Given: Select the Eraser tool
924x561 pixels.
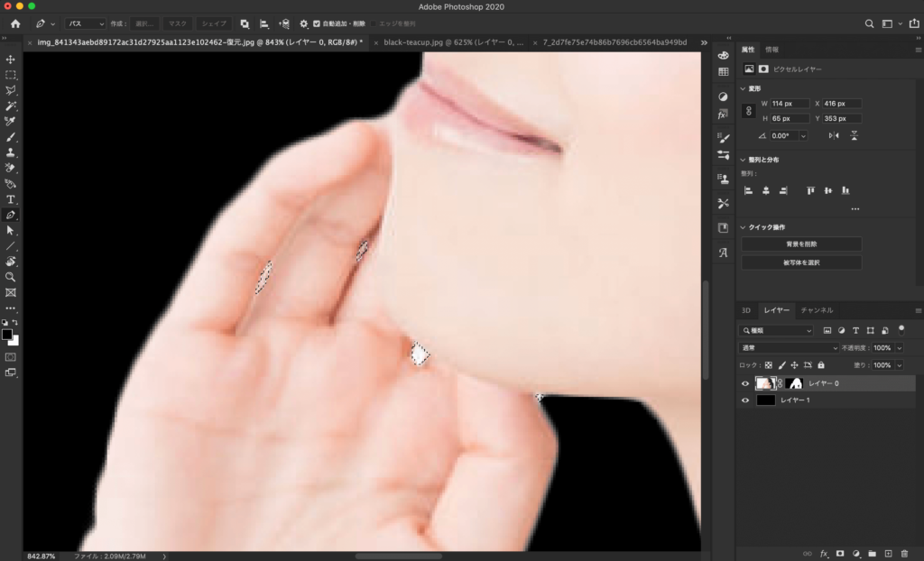Looking at the screenshot, I should point(11,168).
